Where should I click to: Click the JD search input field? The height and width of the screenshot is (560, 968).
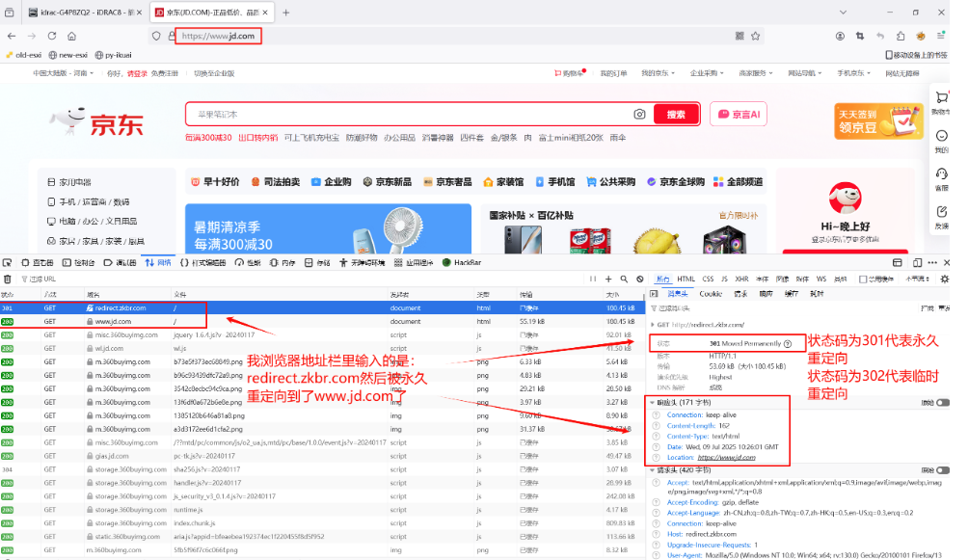[x=411, y=115]
